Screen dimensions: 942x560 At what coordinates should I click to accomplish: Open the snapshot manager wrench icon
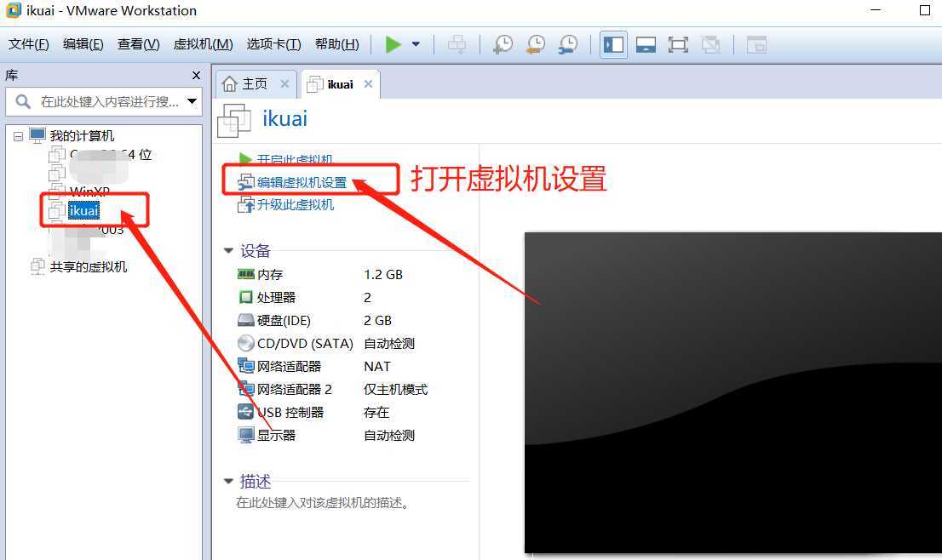pyautogui.click(x=568, y=44)
